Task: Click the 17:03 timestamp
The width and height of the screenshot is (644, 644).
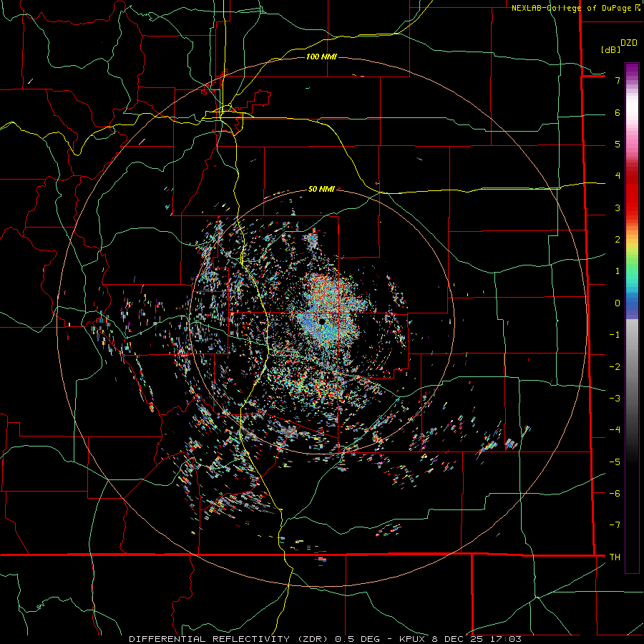Action: click(x=504, y=639)
